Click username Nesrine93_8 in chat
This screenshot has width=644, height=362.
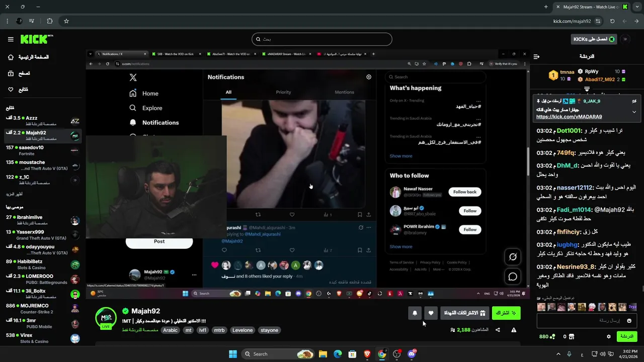tap(576, 267)
